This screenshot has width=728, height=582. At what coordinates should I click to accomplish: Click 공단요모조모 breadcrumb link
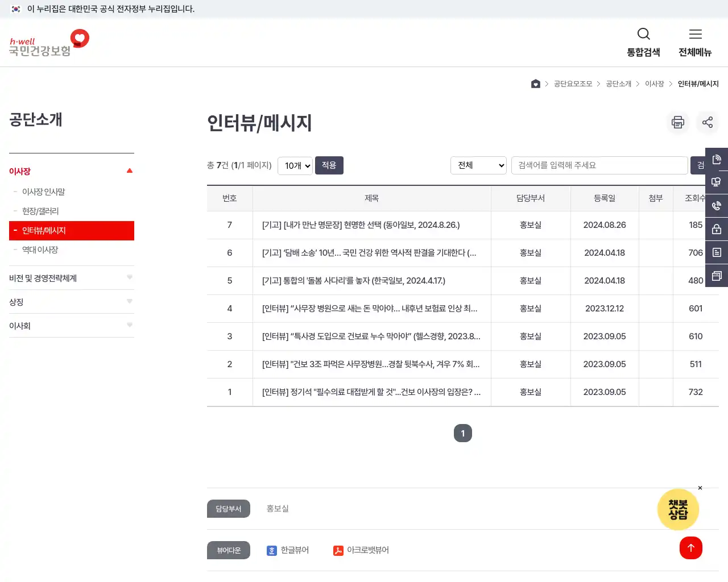(x=573, y=84)
